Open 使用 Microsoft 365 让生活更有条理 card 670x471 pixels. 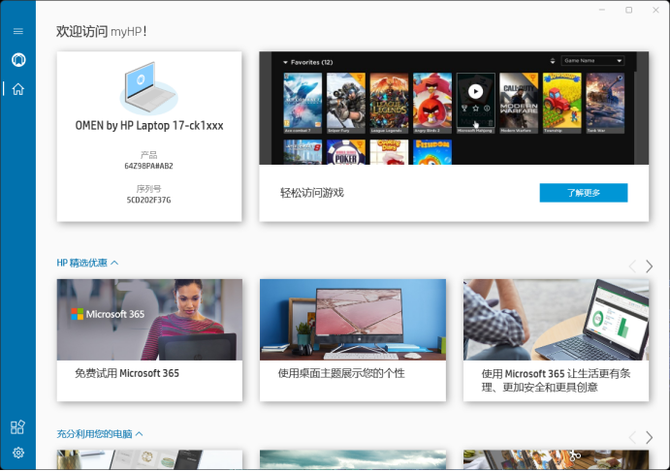[x=556, y=340]
